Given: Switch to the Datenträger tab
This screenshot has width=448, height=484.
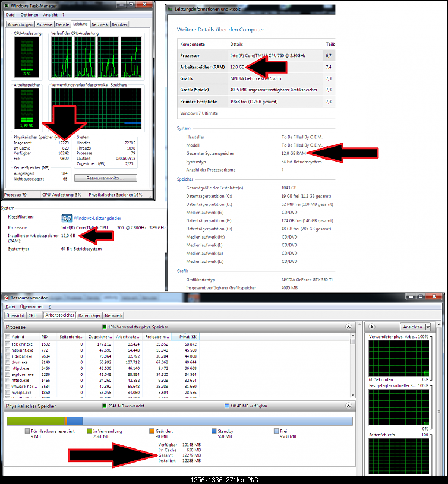Looking at the screenshot, I should [89, 315].
